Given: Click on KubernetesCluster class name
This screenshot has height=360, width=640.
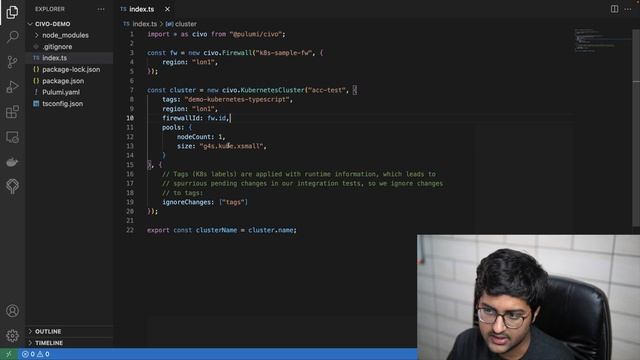Looking at the screenshot, I should [272, 90].
